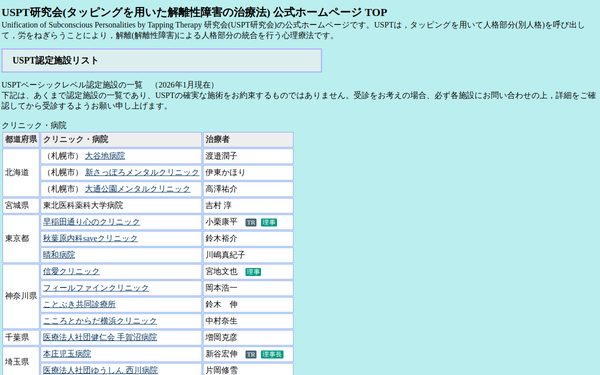Click therapist name 鈴木 伸

pyautogui.click(x=221, y=304)
